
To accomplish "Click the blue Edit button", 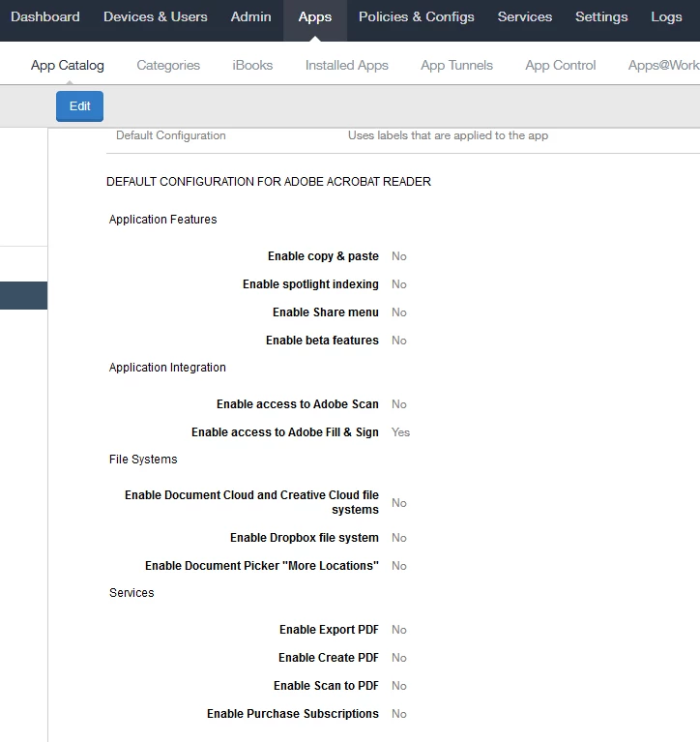I will 79,106.
